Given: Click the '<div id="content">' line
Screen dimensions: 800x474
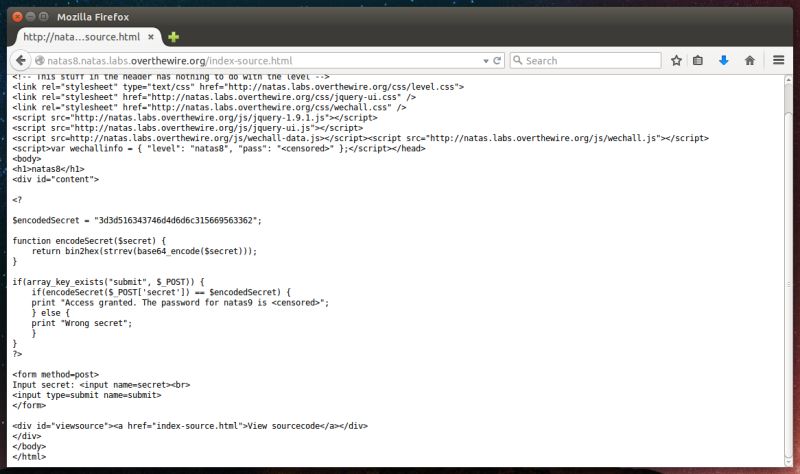Looking at the screenshot, I should pos(56,179).
